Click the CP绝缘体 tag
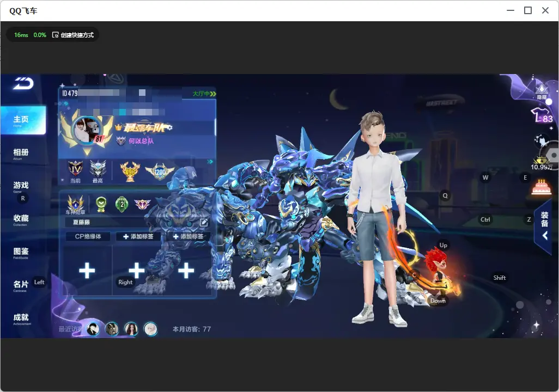 (x=88, y=236)
